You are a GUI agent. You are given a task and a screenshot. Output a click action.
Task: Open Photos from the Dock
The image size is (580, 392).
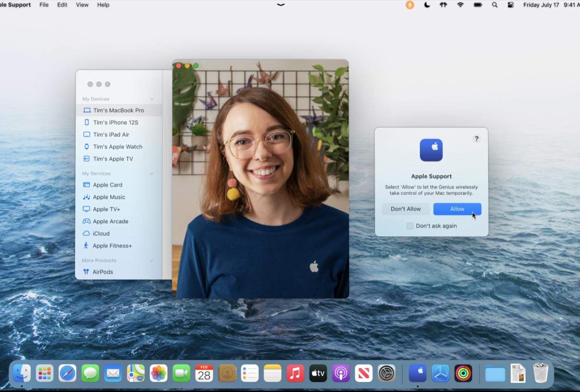159,373
